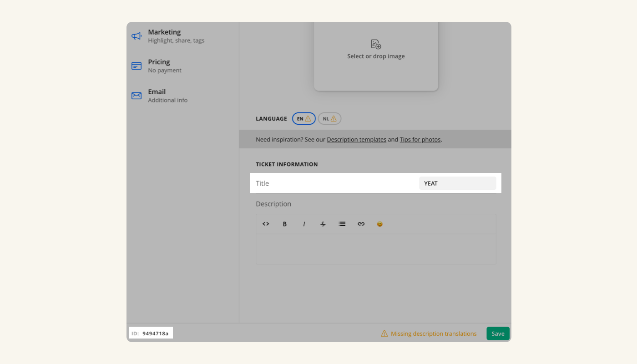Viewport: 637px width, 364px height.
Task: Click the warning triangle icon beside the Missing description translations text
Action: click(384, 334)
